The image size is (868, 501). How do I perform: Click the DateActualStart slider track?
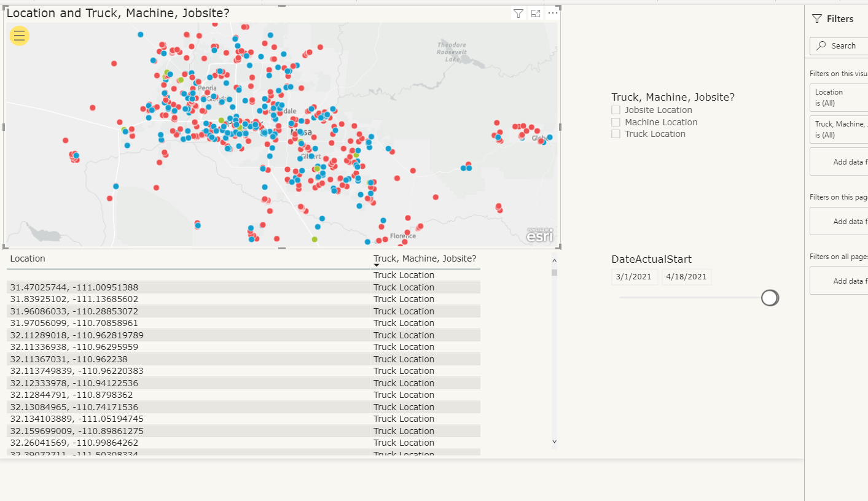690,298
